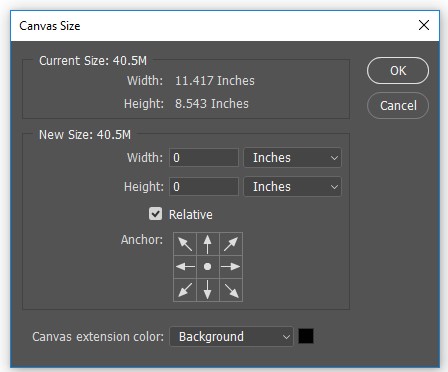Set anchor to bottom-right arrow
This screenshot has height=372, width=448.
click(x=231, y=290)
